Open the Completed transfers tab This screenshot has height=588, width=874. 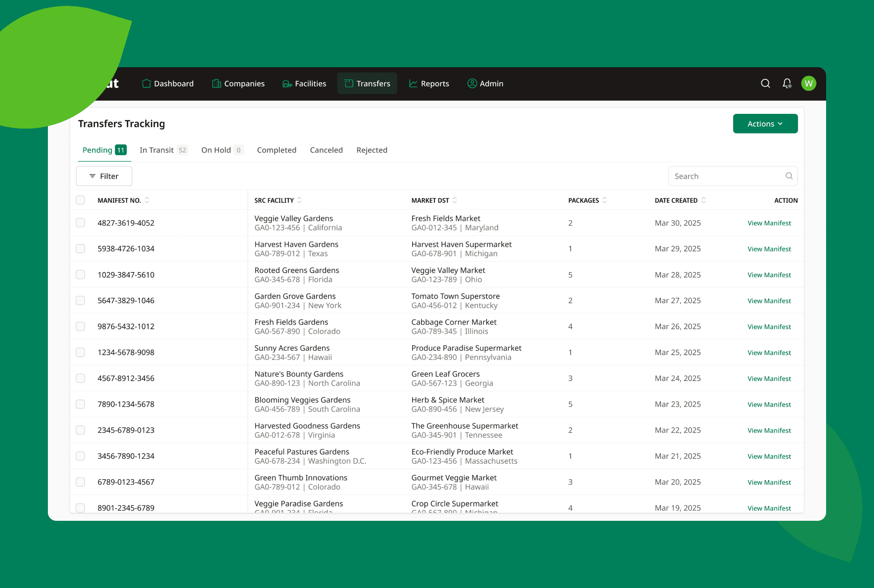(x=276, y=150)
